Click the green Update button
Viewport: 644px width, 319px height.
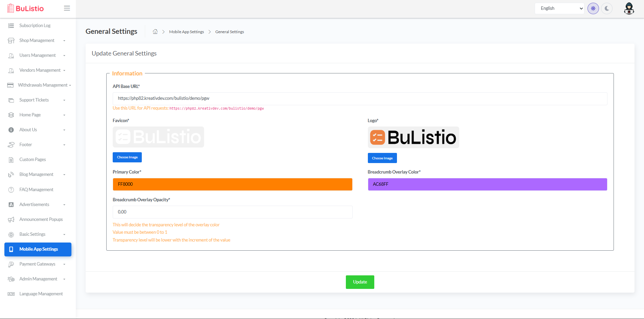360,282
